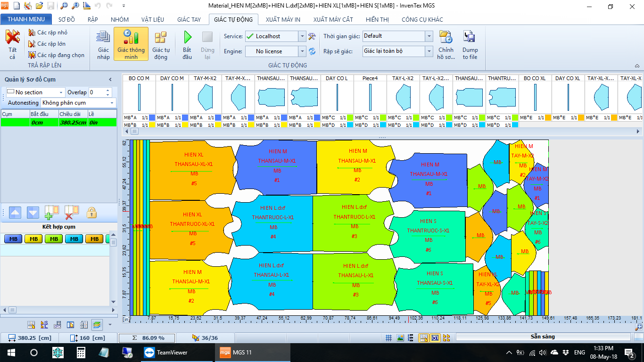The image size is (644, 362).
Task: Switch to the RẬP tab
Action: pos(93,19)
